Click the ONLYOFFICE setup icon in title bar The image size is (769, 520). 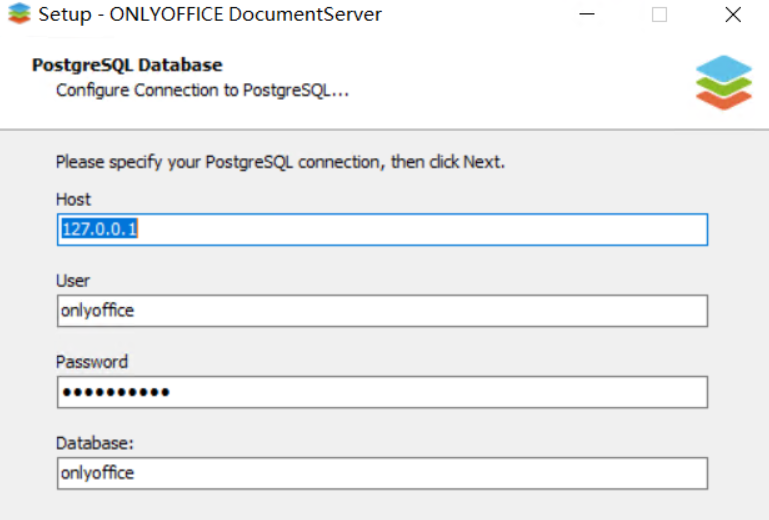[19, 15]
